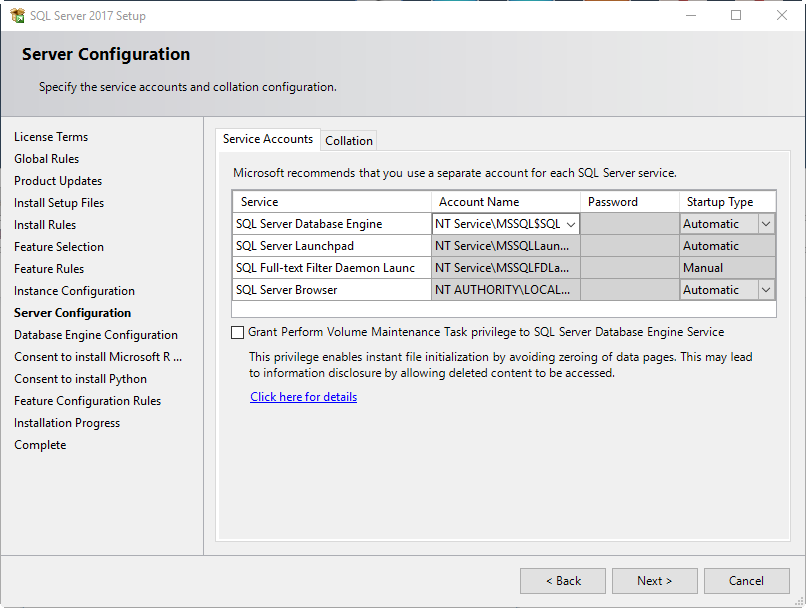Viewport: 806px width, 608px height.
Task: Cancel the SQL Server setup
Action: tap(746, 581)
